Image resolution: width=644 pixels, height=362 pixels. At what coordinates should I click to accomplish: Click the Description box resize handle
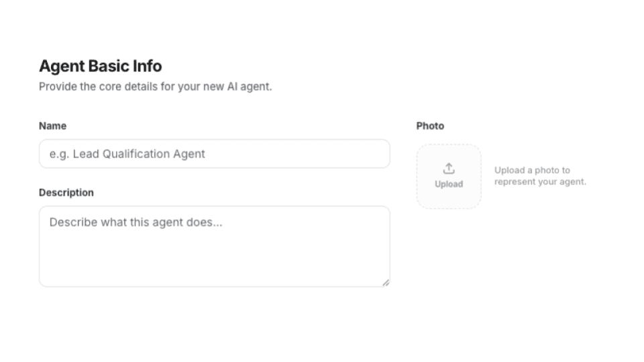tap(386, 283)
